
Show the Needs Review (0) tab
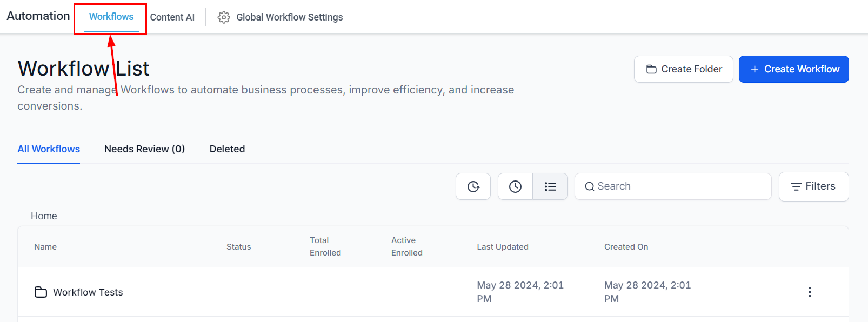tap(144, 149)
